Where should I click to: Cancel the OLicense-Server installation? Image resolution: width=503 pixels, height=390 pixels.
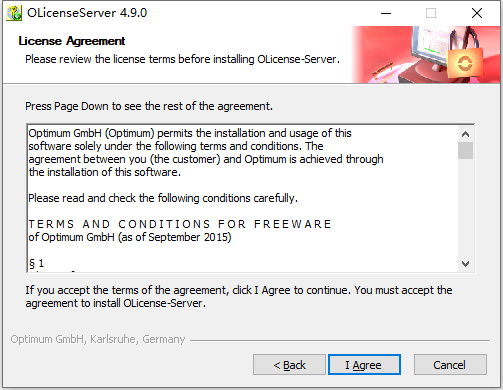coord(450,365)
